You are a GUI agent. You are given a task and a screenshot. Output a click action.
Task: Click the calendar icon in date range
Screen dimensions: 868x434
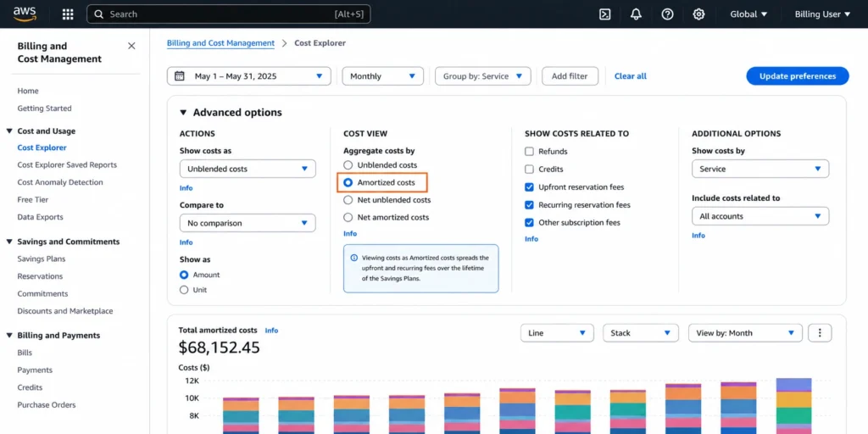coord(180,76)
